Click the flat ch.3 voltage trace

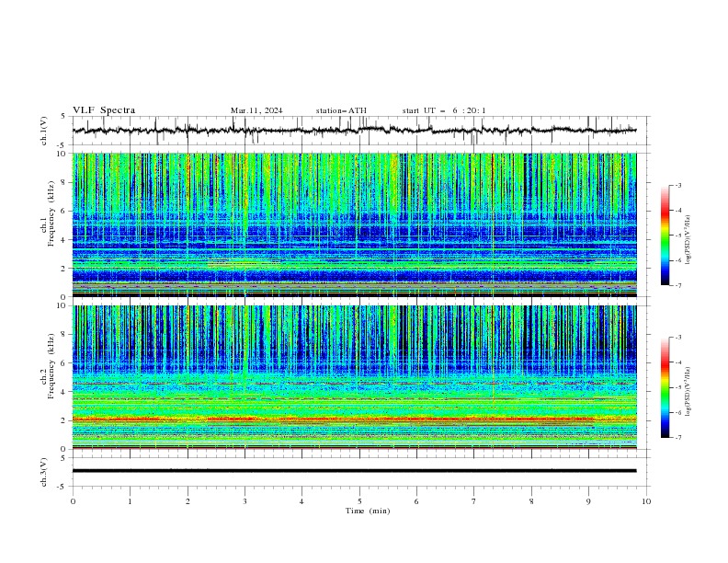pyautogui.click(x=355, y=471)
